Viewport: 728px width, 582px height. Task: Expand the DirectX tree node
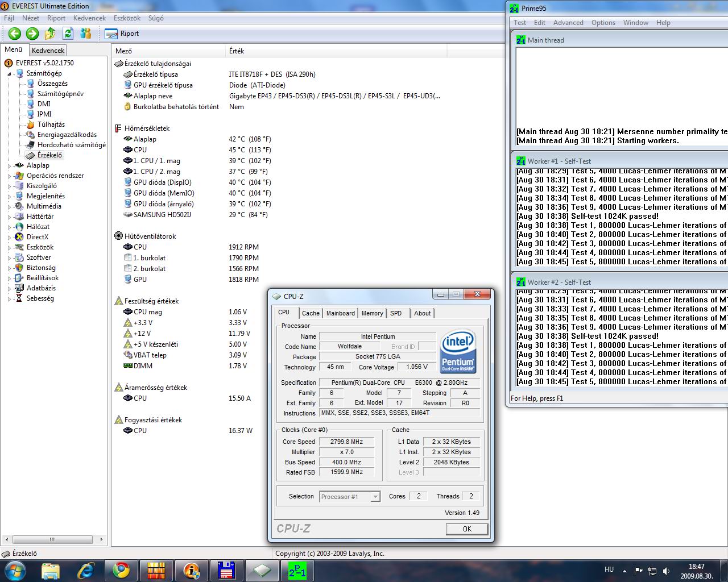click(x=10, y=237)
